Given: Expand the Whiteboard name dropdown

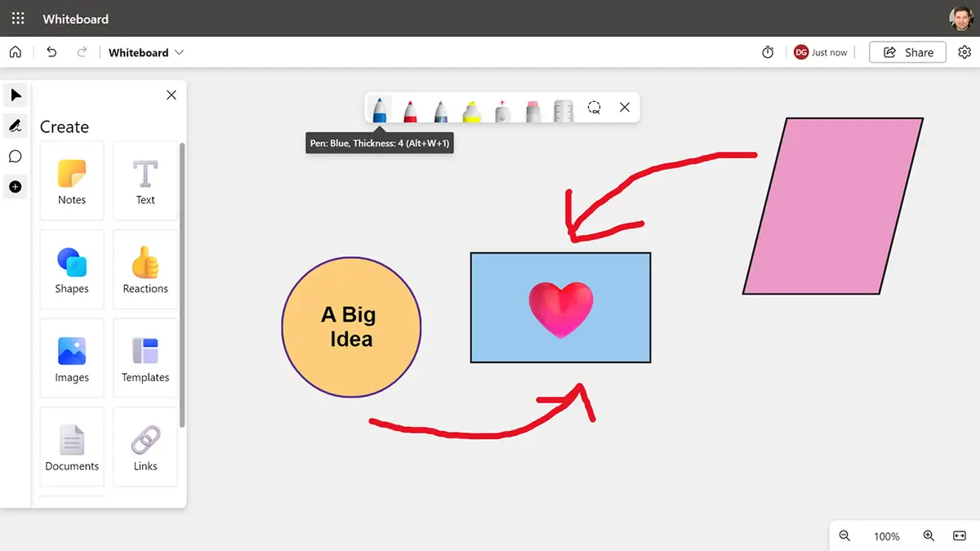Looking at the screenshot, I should point(179,52).
